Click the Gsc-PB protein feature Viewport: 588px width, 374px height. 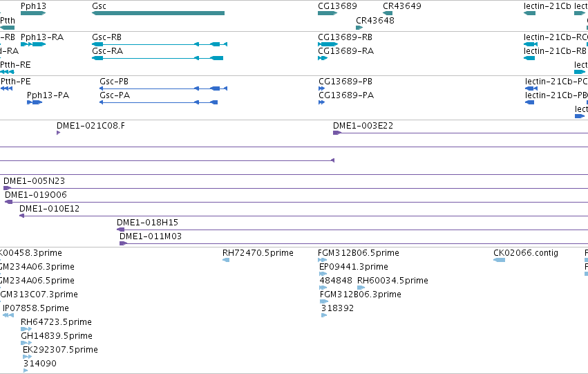163,88
